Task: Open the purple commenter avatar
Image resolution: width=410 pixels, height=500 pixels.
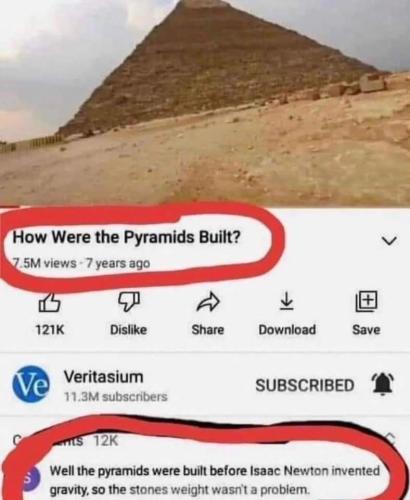Action: 32,479
